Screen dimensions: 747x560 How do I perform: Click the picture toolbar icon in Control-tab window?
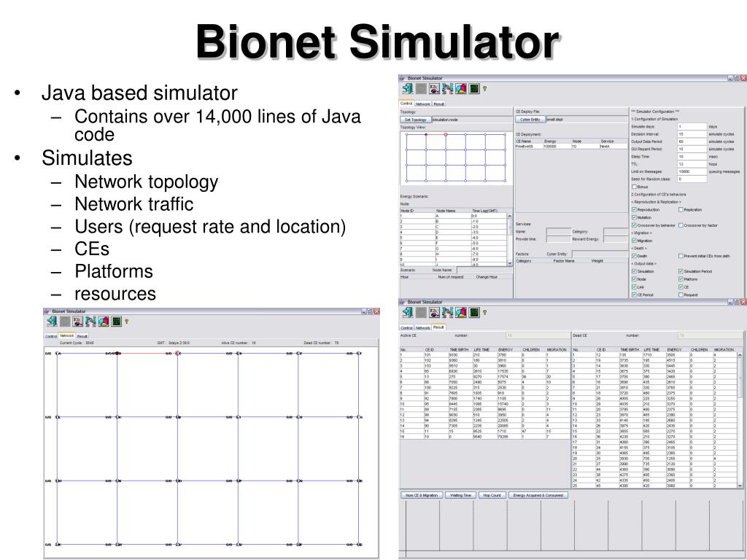point(434,88)
